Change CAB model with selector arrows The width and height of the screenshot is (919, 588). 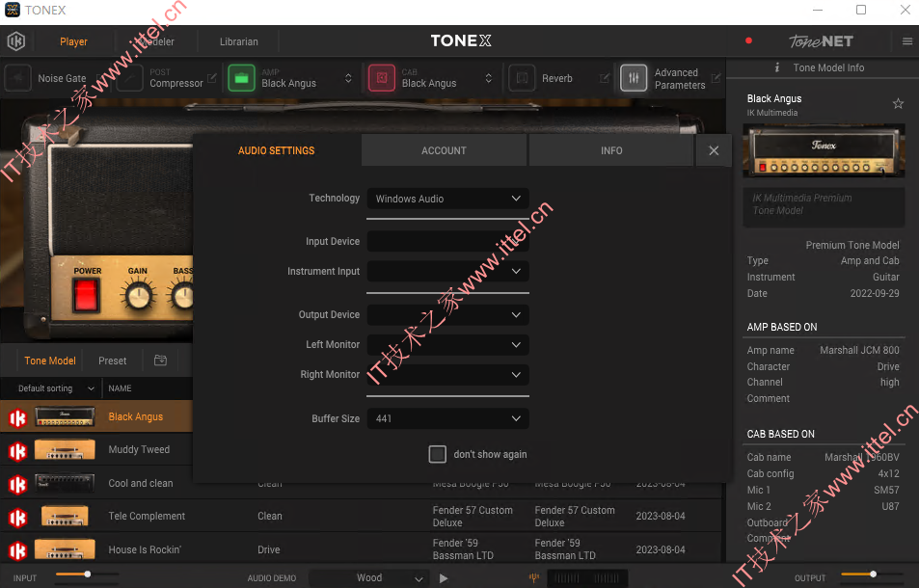(488, 78)
